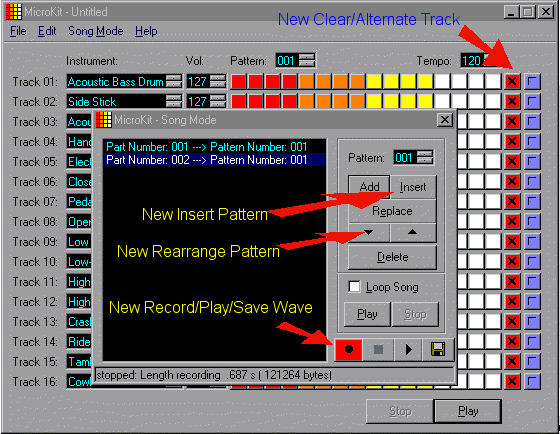This screenshot has width=560, height=434.
Task: Click the Insert button in Song Mode
Action: click(x=413, y=187)
